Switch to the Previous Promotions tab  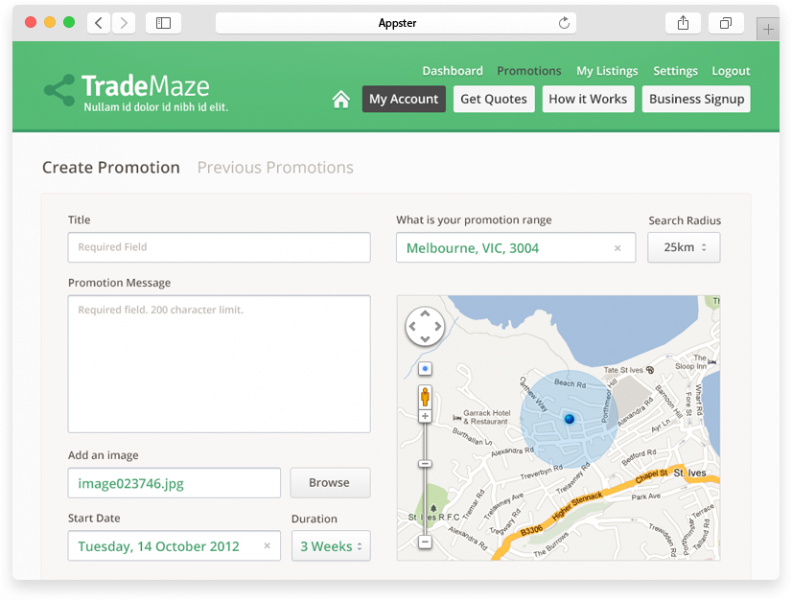275,168
